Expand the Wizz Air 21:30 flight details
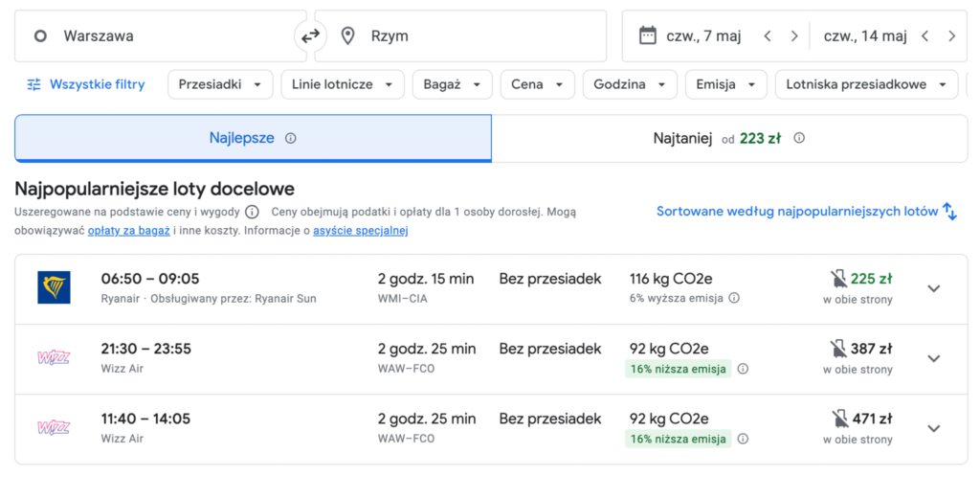This screenshot has height=477, width=980. pyautogui.click(x=934, y=358)
